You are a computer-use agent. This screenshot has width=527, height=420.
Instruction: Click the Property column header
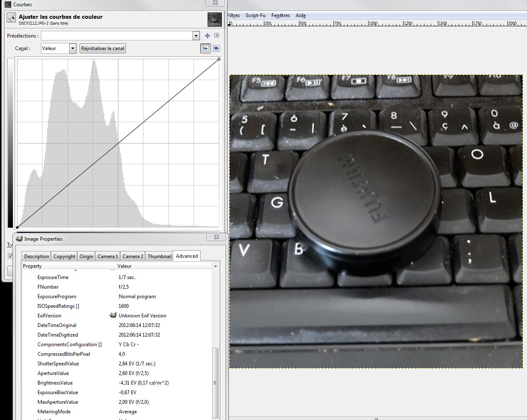click(x=65, y=266)
